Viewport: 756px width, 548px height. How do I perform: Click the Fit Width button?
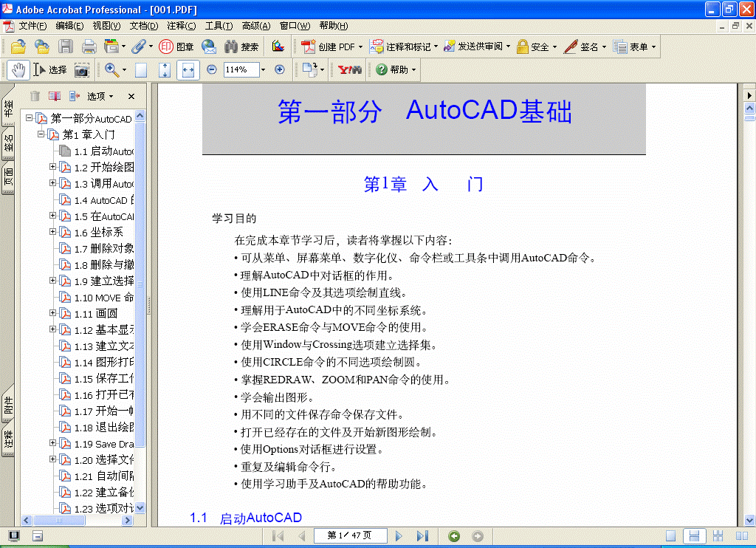pos(188,69)
